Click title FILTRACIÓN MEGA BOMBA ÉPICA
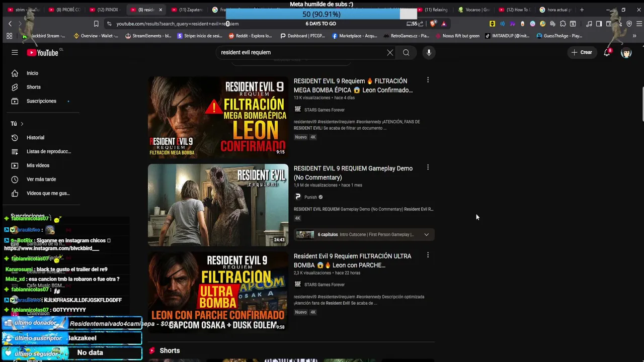 [353, 85]
